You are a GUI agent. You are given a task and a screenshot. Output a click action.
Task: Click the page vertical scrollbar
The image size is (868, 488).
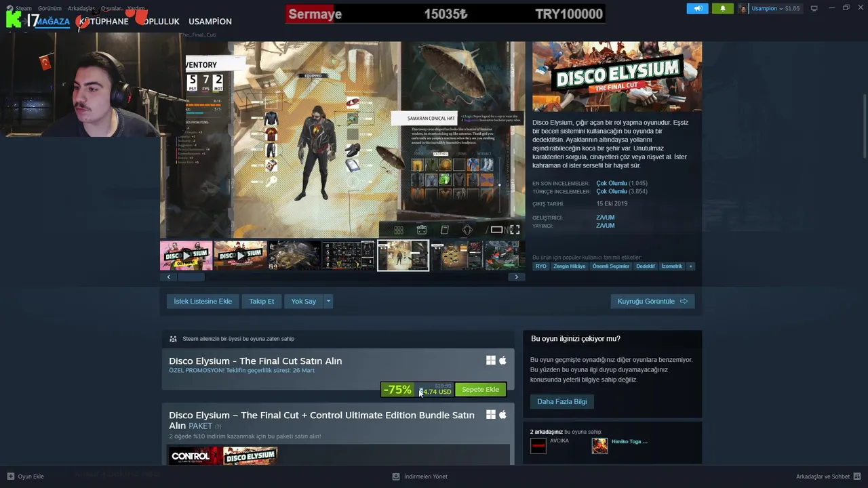(865, 127)
